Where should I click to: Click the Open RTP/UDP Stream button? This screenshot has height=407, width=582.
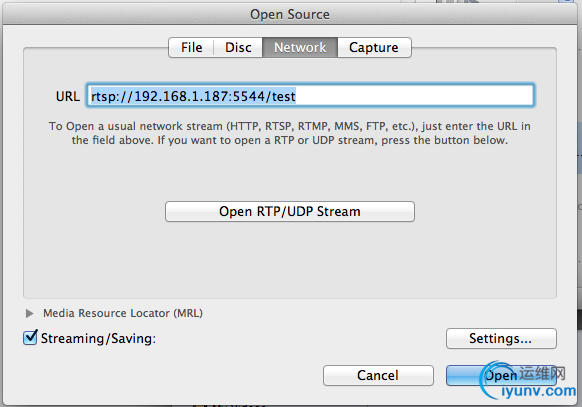(290, 211)
